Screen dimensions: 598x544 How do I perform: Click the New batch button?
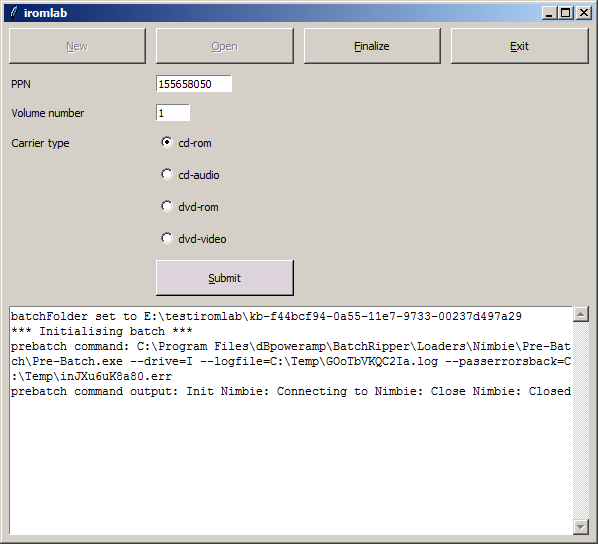[77, 46]
